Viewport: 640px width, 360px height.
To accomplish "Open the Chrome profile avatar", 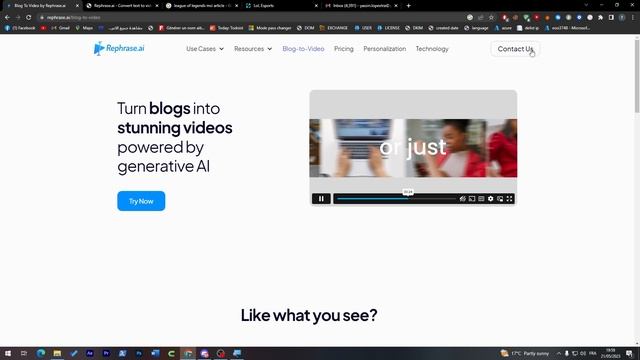I will tap(622, 18).
